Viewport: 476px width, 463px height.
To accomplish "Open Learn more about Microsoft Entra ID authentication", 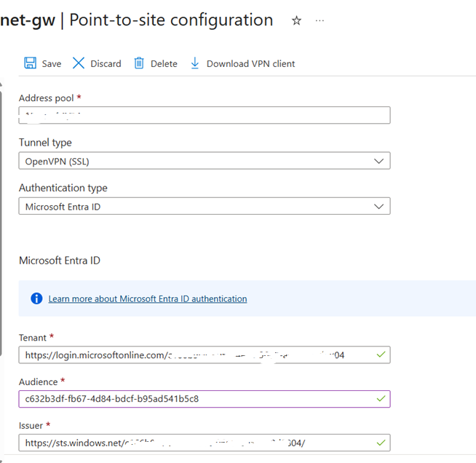I will pos(148,298).
